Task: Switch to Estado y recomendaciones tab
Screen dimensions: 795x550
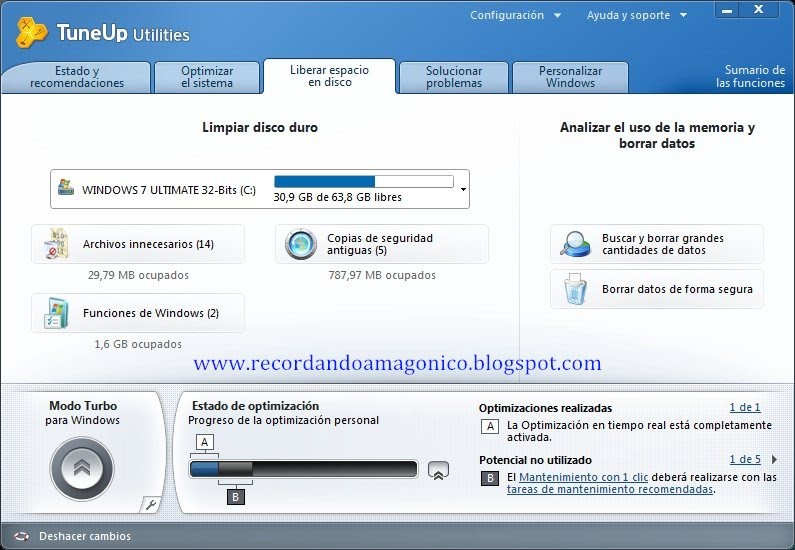Action: (x=77, y=77)
